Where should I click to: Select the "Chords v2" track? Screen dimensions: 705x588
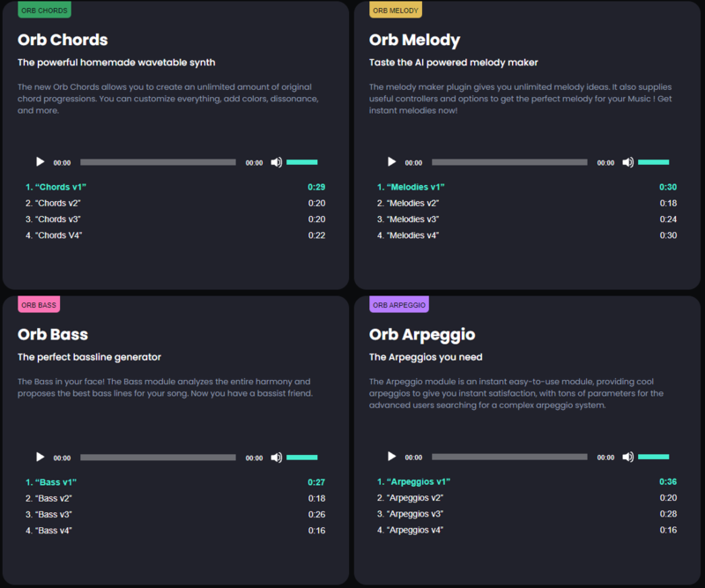tap(57, 204)
